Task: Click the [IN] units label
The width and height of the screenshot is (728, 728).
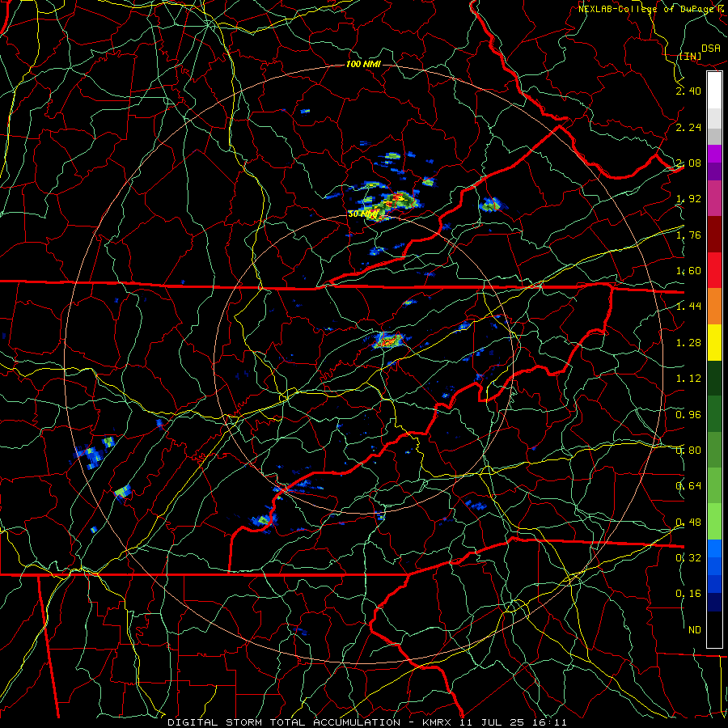Action: [x=691, y=56]
